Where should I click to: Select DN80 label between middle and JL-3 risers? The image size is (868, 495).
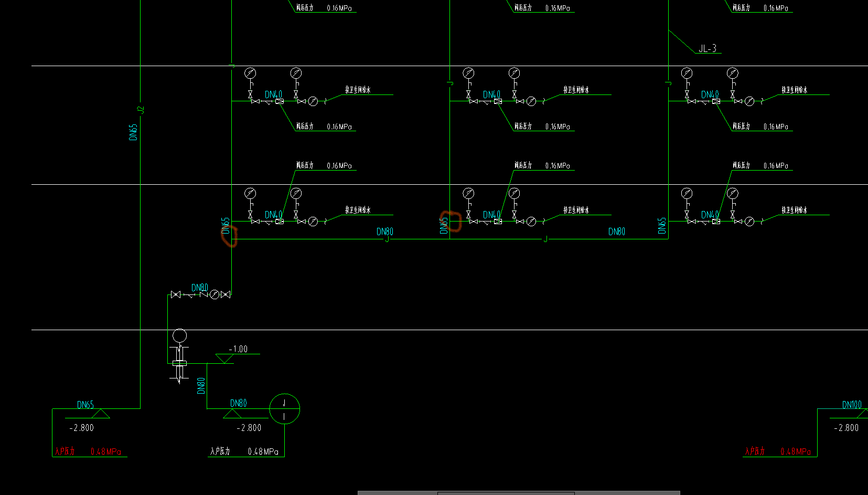(617, 231)
